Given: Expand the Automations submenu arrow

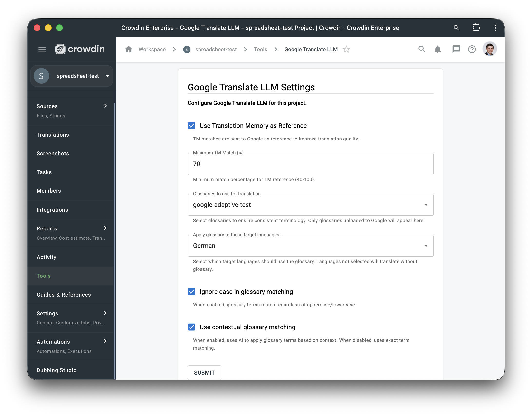Looking at the screenshot, I should 105,341.
